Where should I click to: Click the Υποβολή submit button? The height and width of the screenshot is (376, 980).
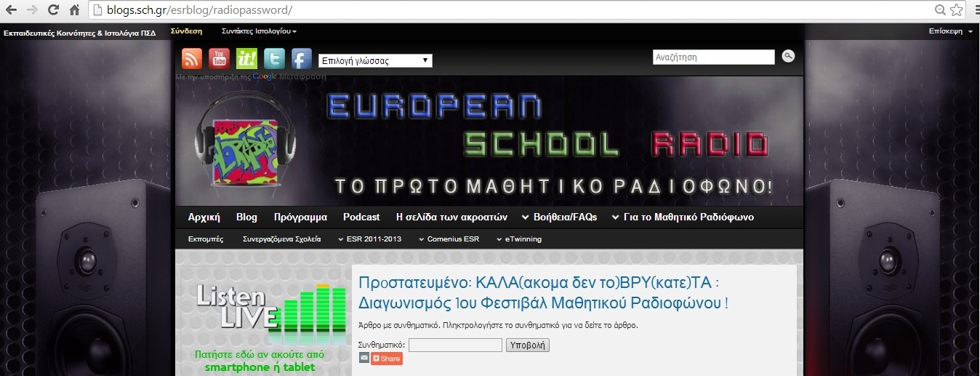[528, 345]
